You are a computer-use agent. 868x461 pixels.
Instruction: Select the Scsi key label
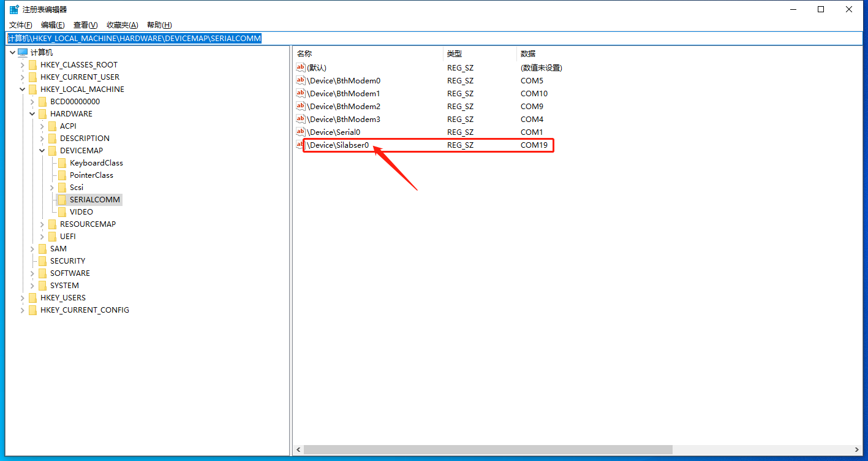(x=77, y=188)
